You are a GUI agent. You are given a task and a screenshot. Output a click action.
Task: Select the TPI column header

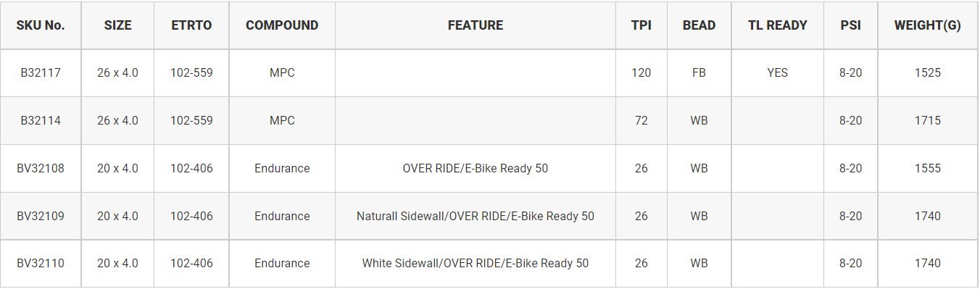641,25
